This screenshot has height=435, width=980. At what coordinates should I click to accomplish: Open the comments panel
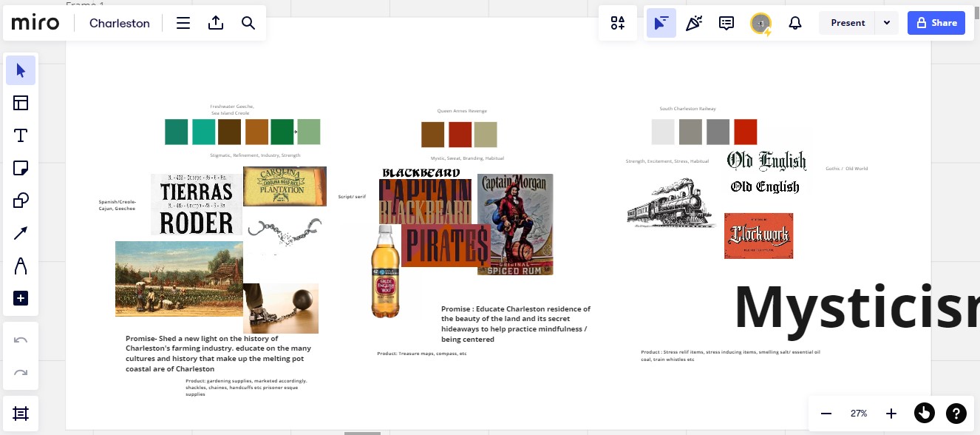(727, 23)
